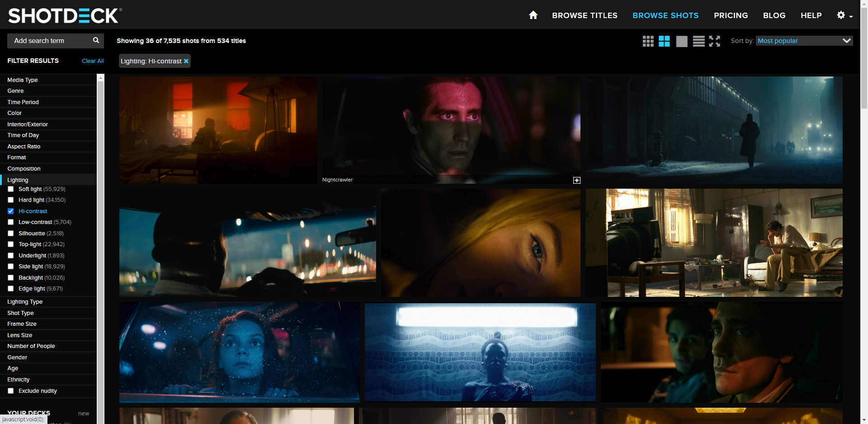Open the Sort by Most popular dropdown
The height and width of the screenshot is (424, 868).
804,41
